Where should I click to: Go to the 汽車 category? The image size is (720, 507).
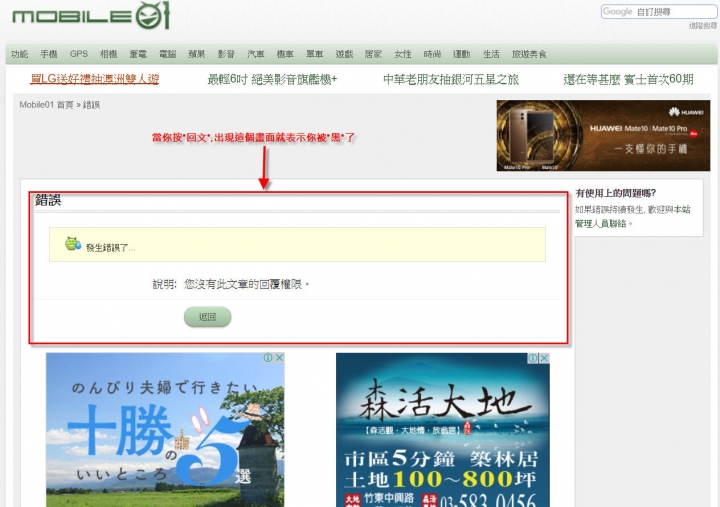point(256,54)
